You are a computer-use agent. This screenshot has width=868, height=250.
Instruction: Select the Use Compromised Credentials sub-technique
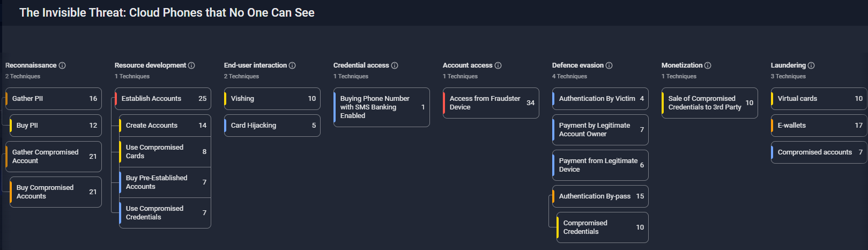pos(165,213)
